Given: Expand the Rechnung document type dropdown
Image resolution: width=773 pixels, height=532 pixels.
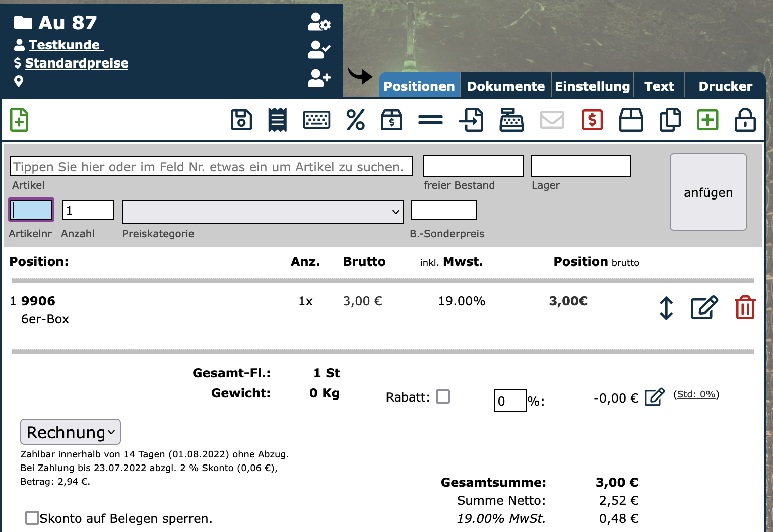Looking at the screenshot, I should 71,432.
